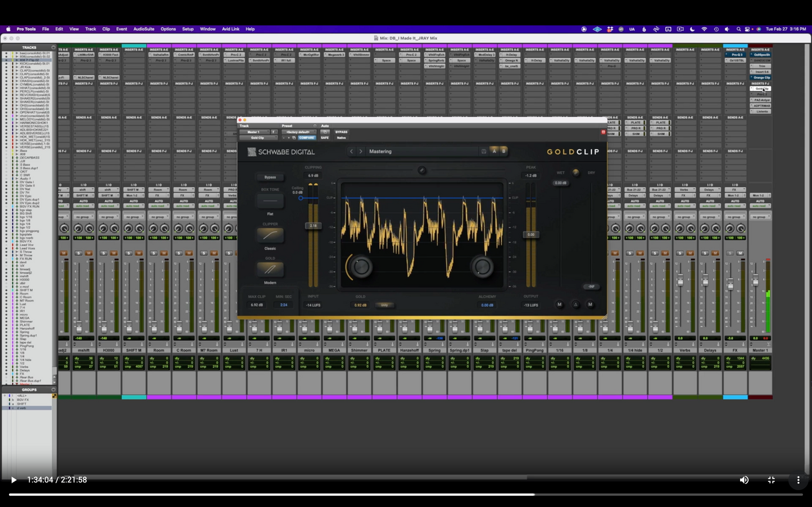Open the Setup menu
The image size is (812, 507).
pos(188,29)
